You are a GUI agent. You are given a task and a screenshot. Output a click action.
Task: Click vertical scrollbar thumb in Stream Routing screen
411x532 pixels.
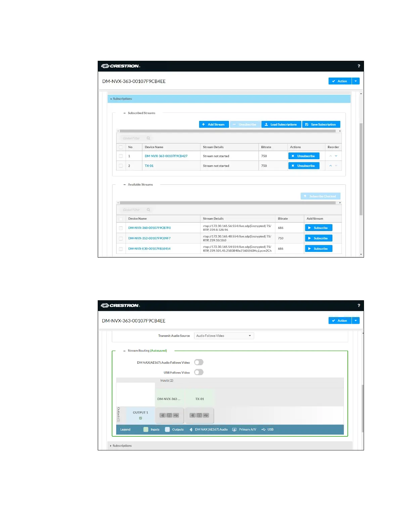coord(363,408)
